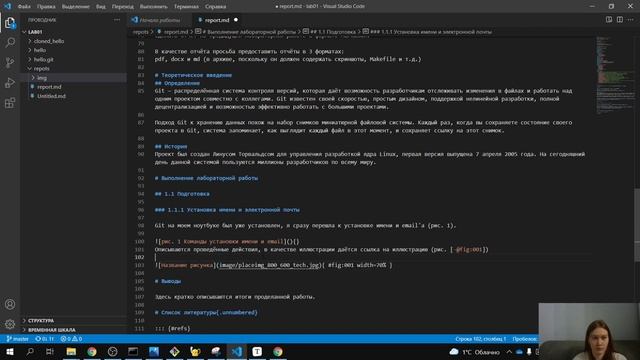Switch to the Getting Started tab
640x360 pixels.
click(159, 20)
